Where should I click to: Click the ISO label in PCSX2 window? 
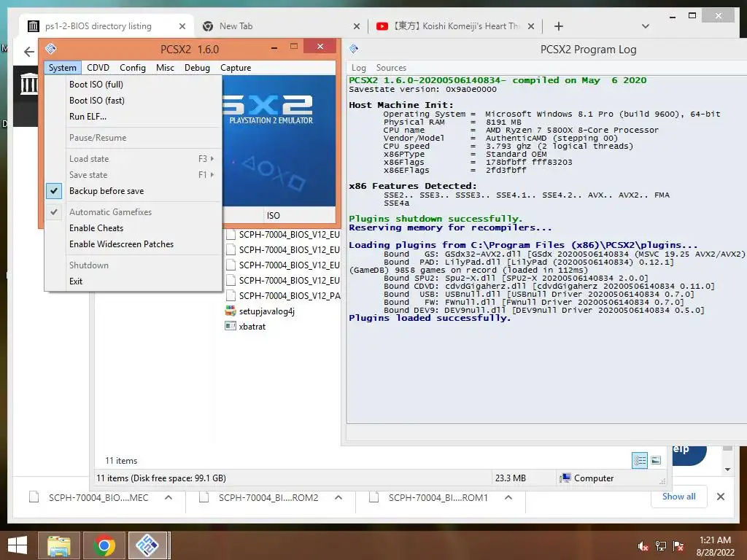pos(274,216)
